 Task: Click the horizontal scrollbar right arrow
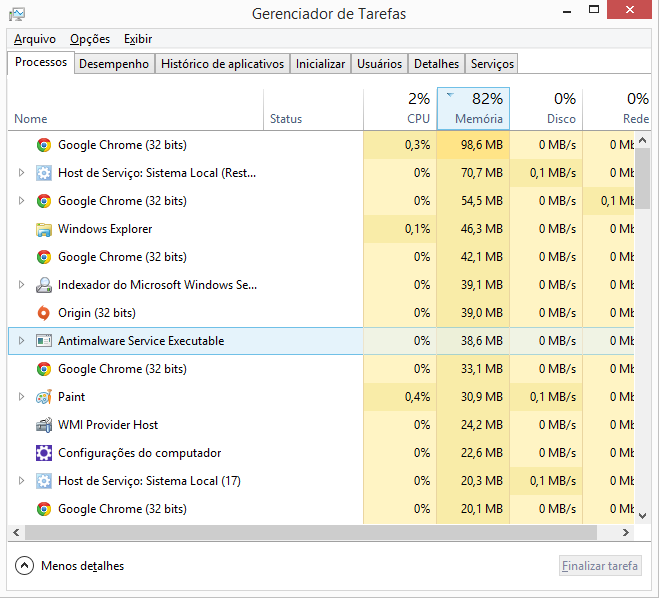click(x=626, y=532)
